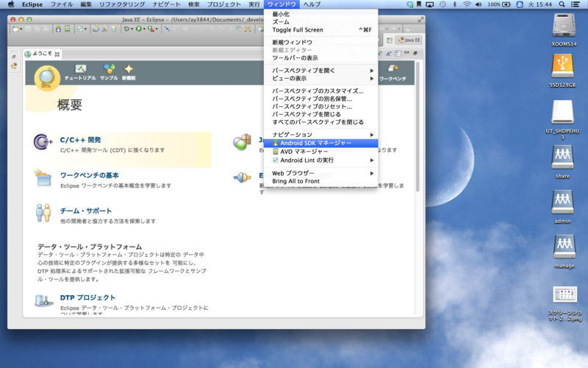This screenshot has height=368, width=588.
Task: Select AVD マネージャー menu item
Action: 320,152
